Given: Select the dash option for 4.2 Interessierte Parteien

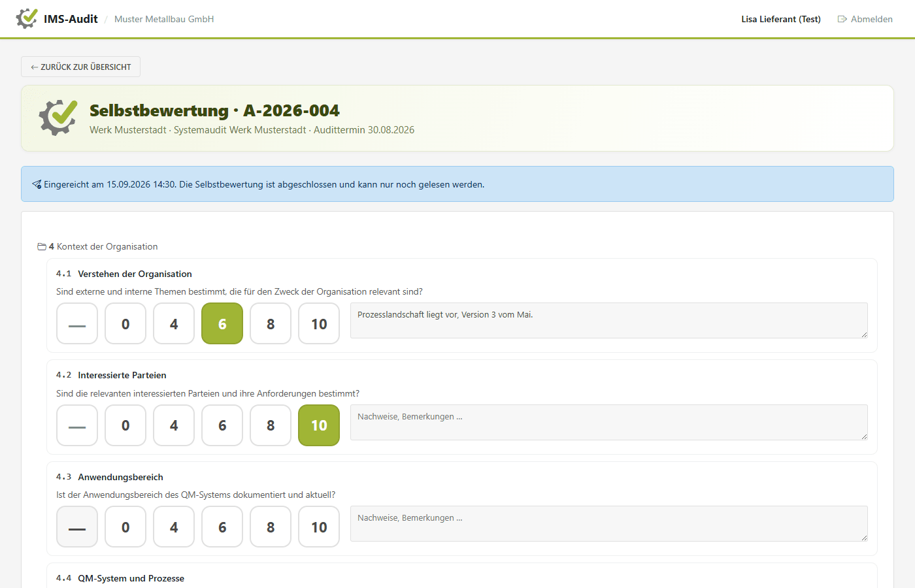Looking at the screenshot, I should [77, 425].
